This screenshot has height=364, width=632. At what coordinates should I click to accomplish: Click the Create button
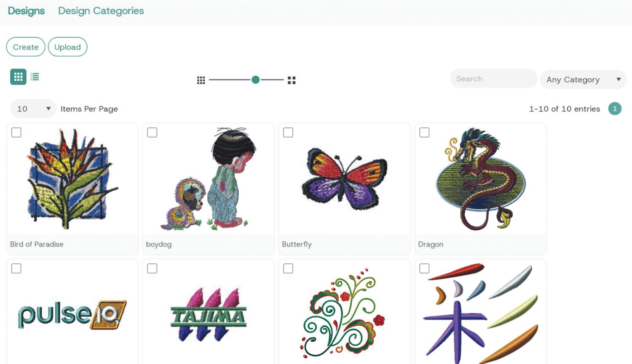click(26, 47)
